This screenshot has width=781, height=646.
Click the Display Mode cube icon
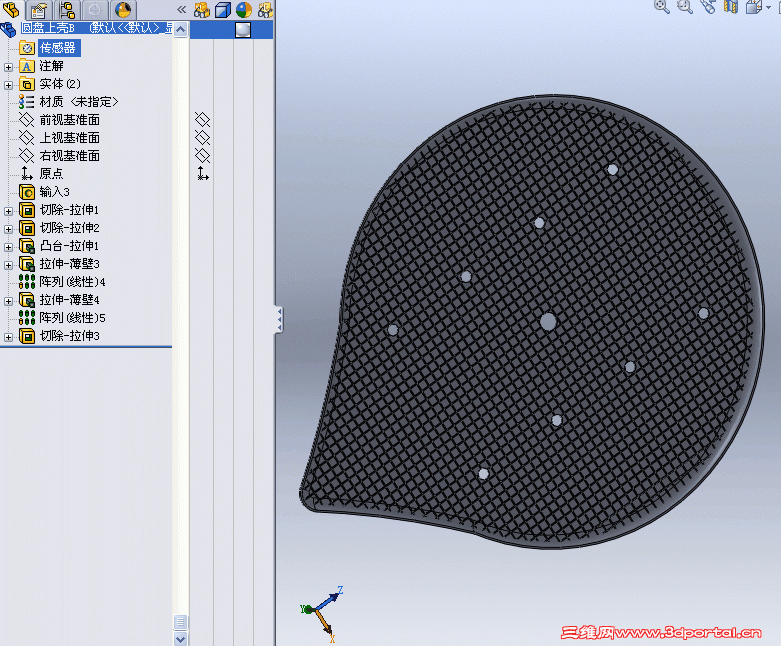[223, 9]
